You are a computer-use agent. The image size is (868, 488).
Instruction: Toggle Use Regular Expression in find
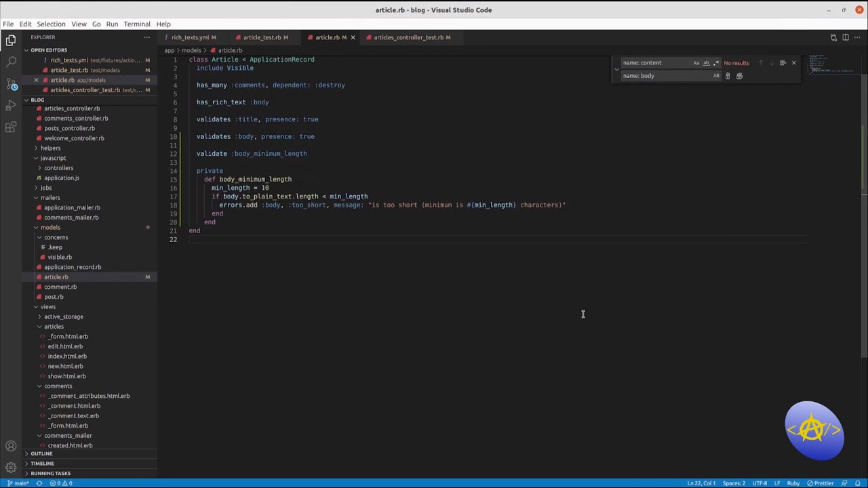click(x=715, y=63)
